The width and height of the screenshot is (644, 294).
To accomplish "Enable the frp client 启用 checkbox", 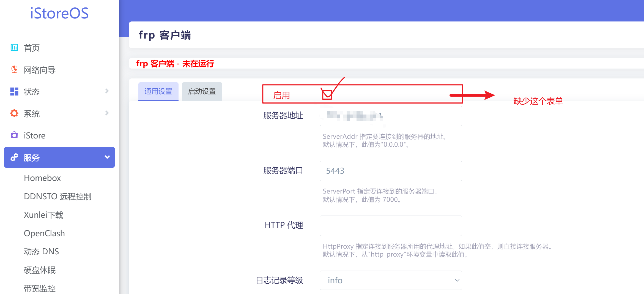I will pyautogui.click(x=327, y=94).
